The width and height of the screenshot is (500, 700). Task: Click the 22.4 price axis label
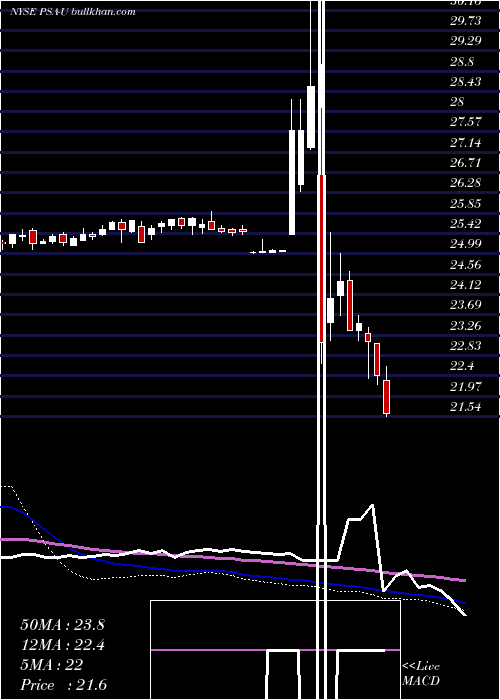coord(462,366)
